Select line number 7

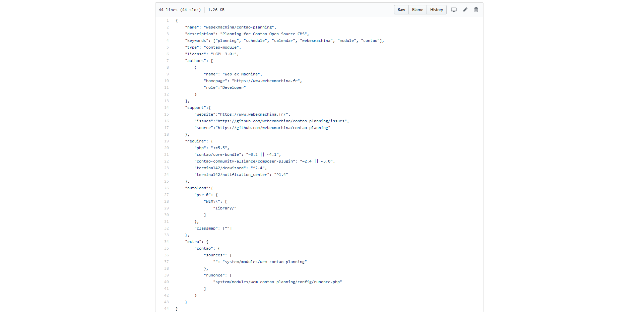(168, 61)
